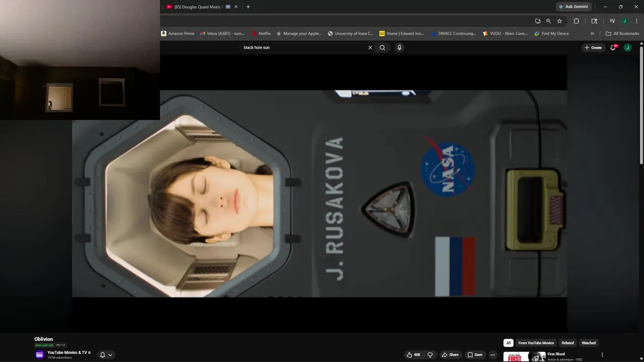This screenshot has height=362, width=644.
Task: Open the All Bookmarks folder
Action: pyautogui.click(x=622, y=34)
